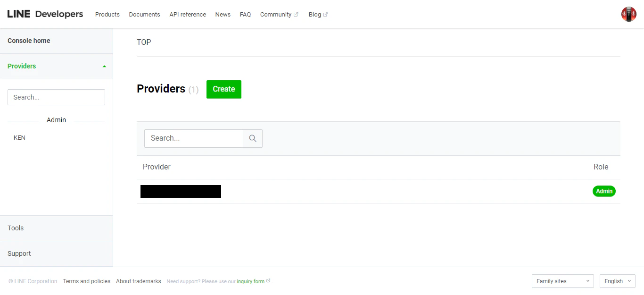644x295 pixels.
Task: Visit the Blog external link
Action: 318,15
